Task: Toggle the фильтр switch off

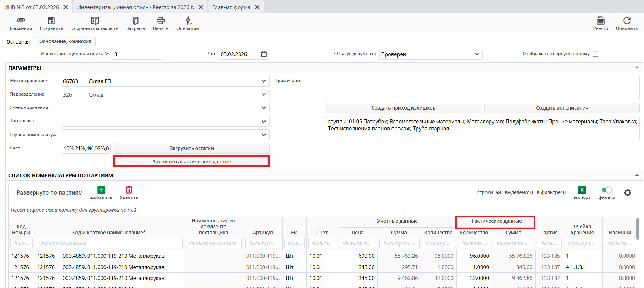Action: [x=606, y=190]
